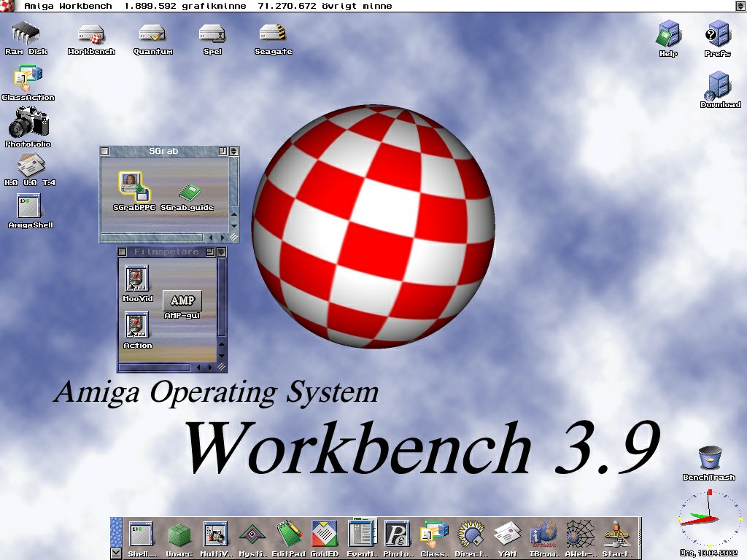Toggle depth gadget of SGrab window
Viewport: 747px width, 560px height.
coord(233,151)
